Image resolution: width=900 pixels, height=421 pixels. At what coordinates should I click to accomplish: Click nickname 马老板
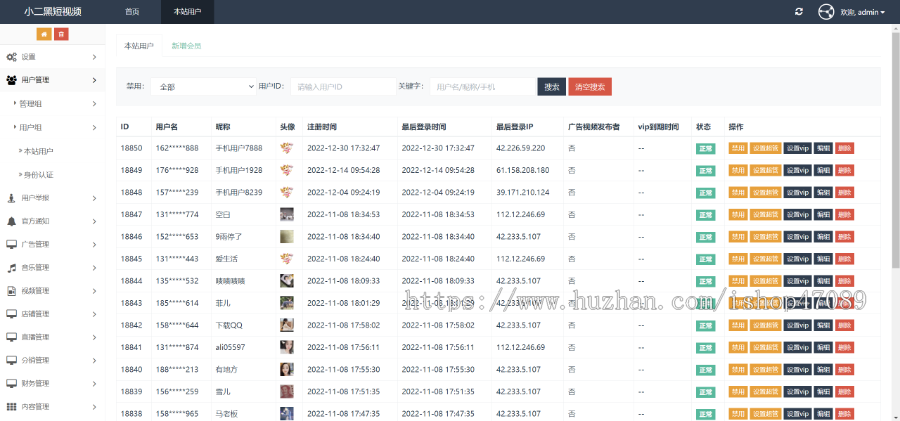(226, 414)
